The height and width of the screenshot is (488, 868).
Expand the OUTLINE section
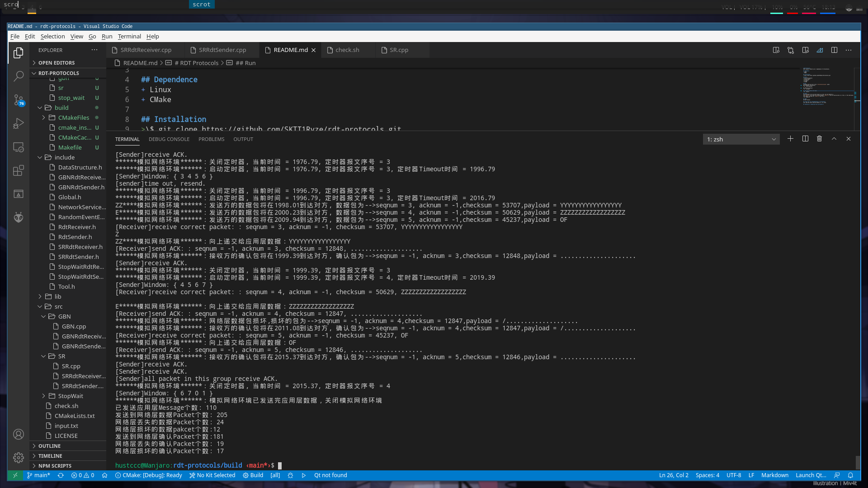pos(49,446)
